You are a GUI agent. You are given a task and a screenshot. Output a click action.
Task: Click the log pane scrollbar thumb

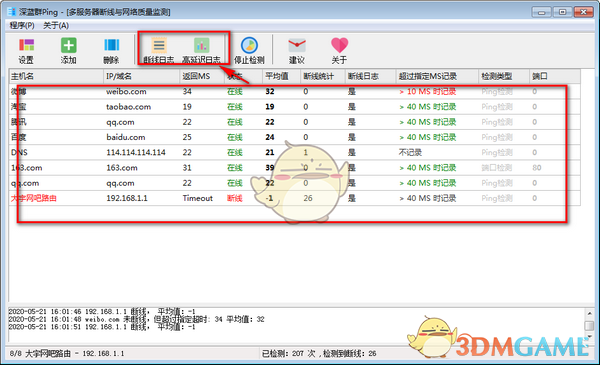tap(589, 326)
